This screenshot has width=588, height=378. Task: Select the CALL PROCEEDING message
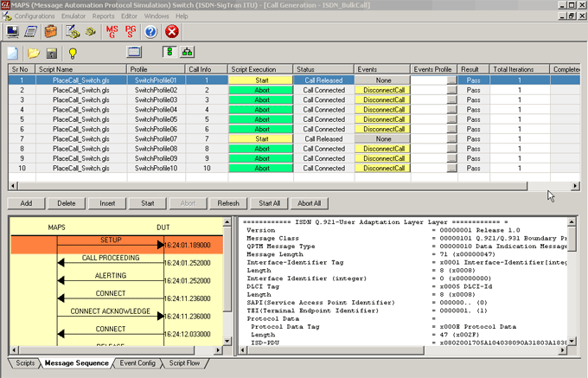click(x=111, y=258)
